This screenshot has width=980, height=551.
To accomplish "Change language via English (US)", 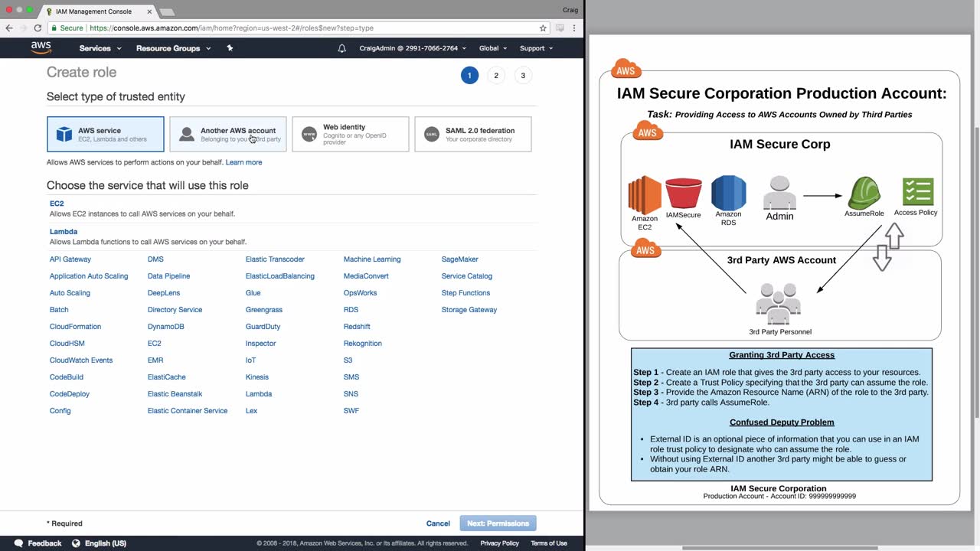I will [99, 543].
